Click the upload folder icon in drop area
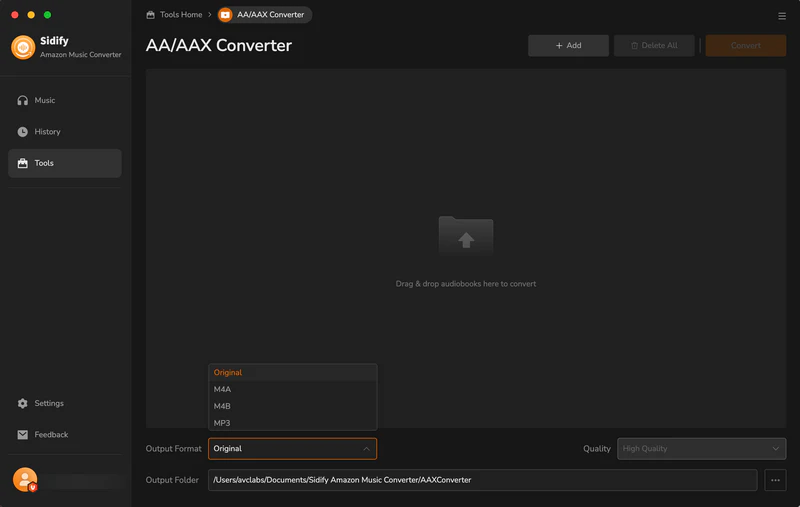The height and width of the screenshot is (507, 800). tap(466, 235)
